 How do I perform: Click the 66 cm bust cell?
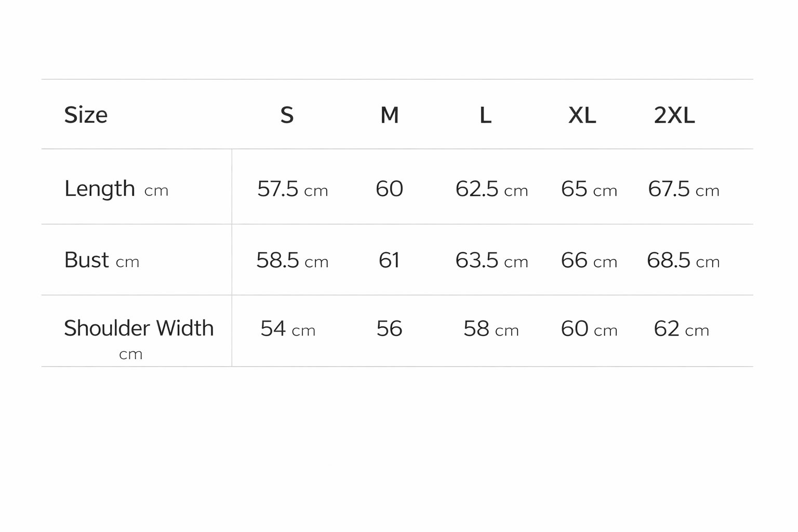tap(589, 260)
